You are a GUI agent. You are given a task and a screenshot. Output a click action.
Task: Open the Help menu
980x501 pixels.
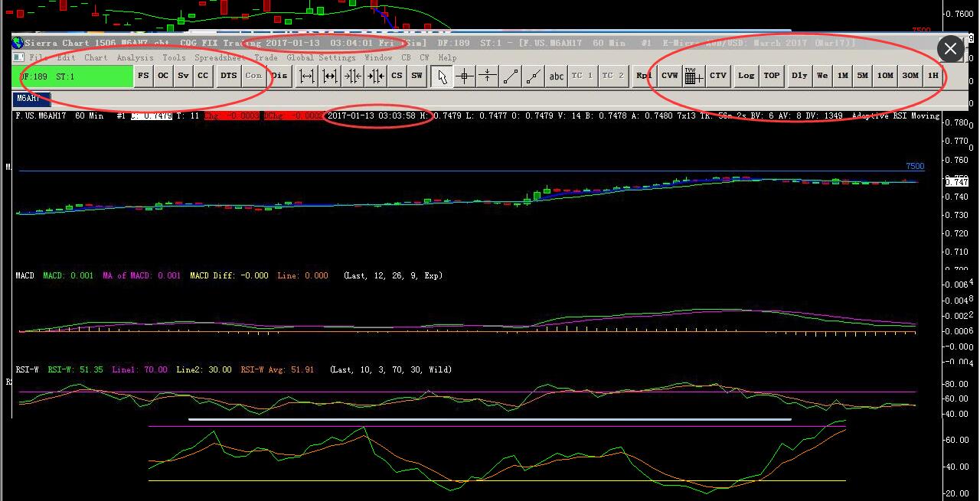point(447,57)
